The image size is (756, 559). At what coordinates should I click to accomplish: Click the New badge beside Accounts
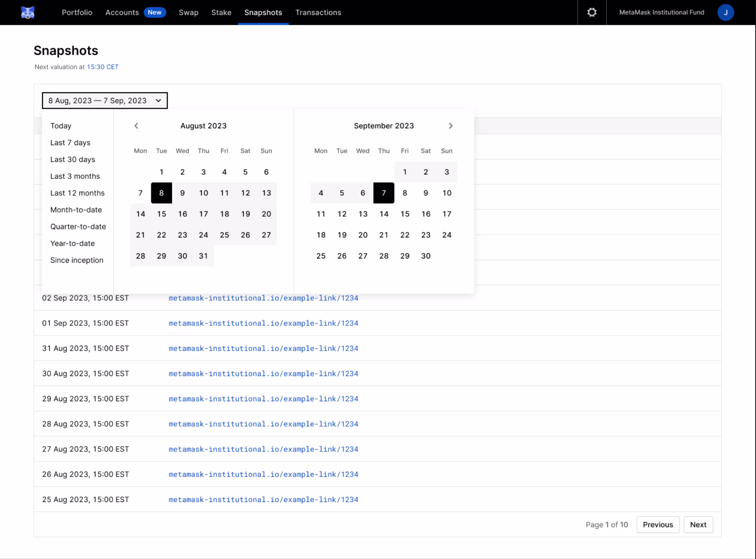155,12
